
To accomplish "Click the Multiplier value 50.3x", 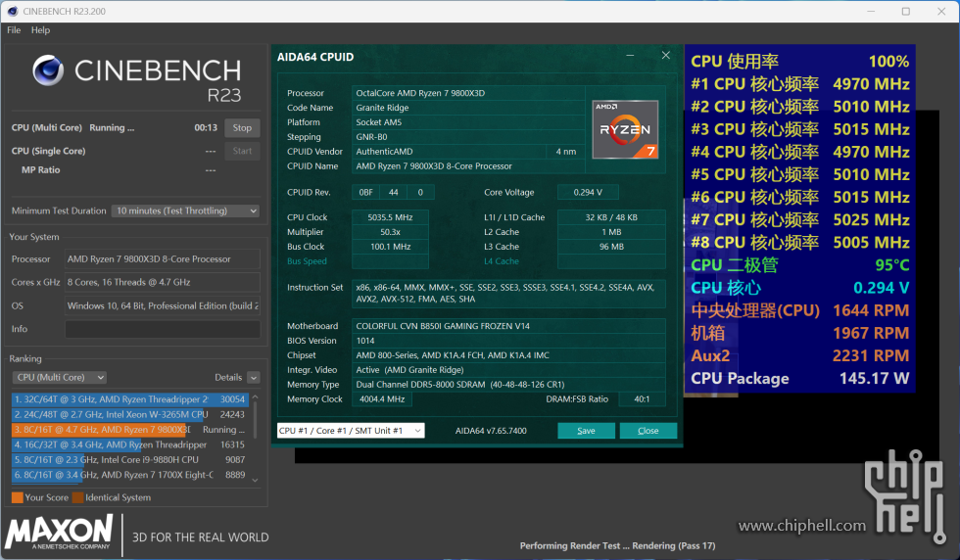I will point(390,232).
